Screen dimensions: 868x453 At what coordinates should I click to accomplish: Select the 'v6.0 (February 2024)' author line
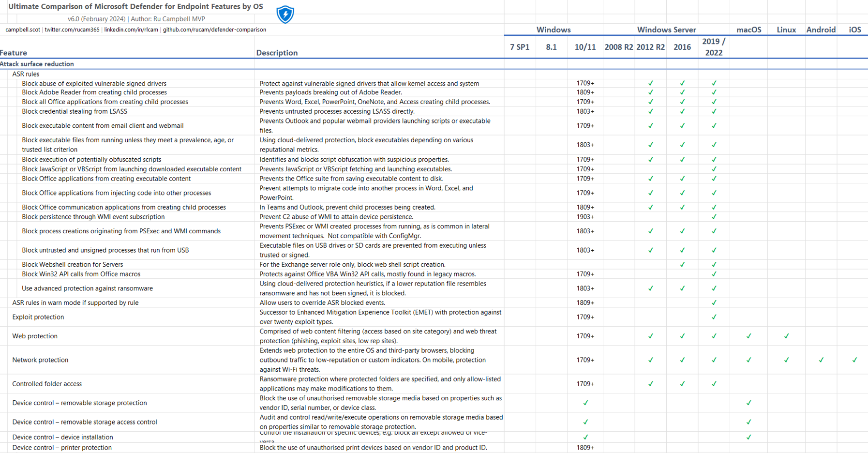point(136,19)
